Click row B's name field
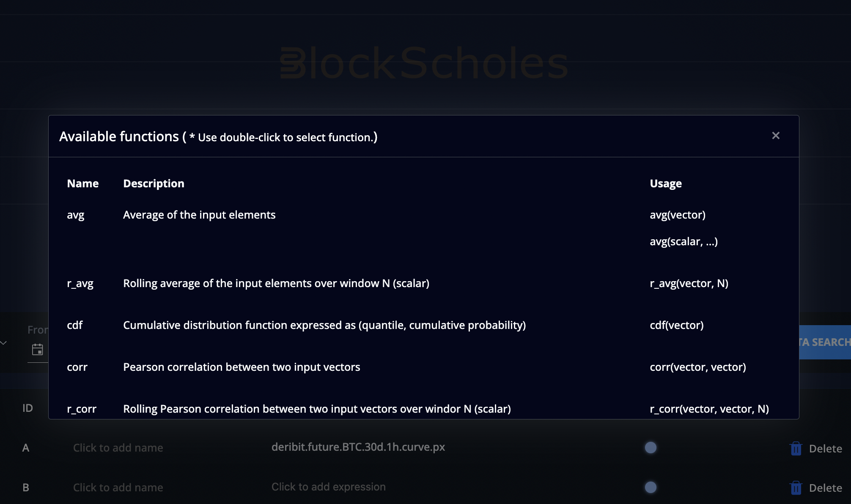 pos(118,488)
